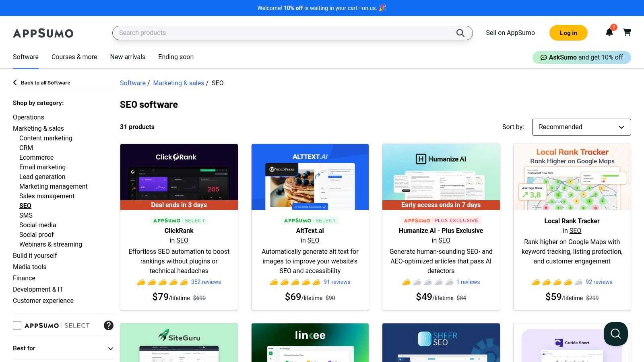Open the CutMe Short product thumbnail
This screenshot has width=644, height=362.
coord(572,343)
